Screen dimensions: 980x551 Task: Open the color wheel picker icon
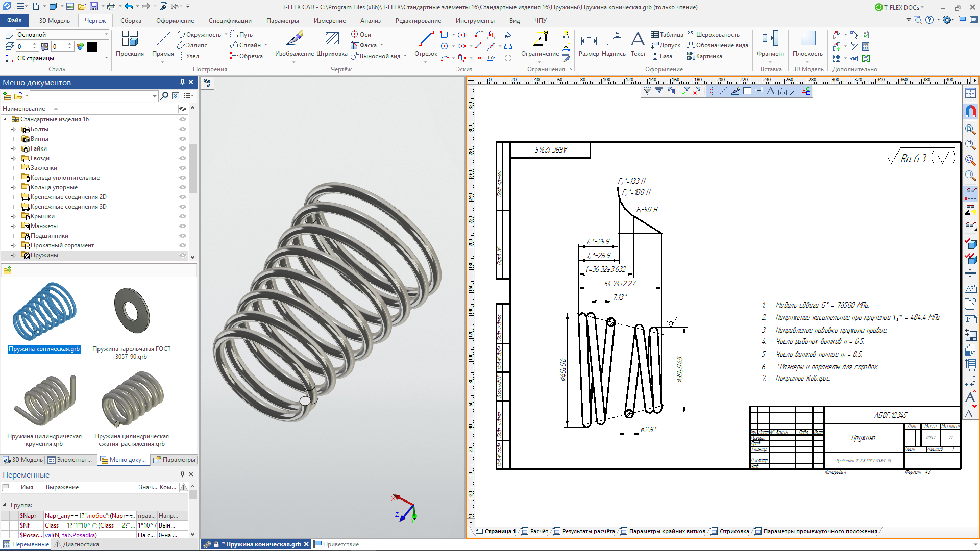80,46
